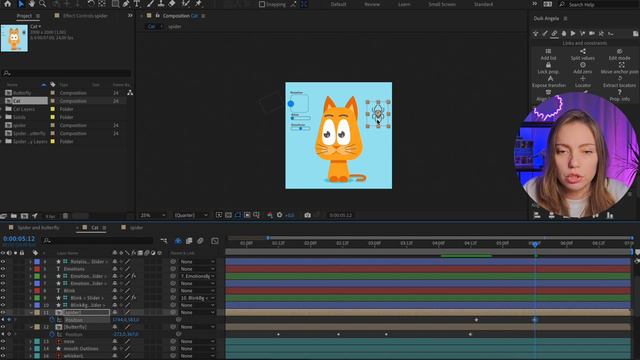Image resolution: width=640 pixels, height=360 pixels.
Task: Open the Graph Editor icon
Action: [215, 241]
